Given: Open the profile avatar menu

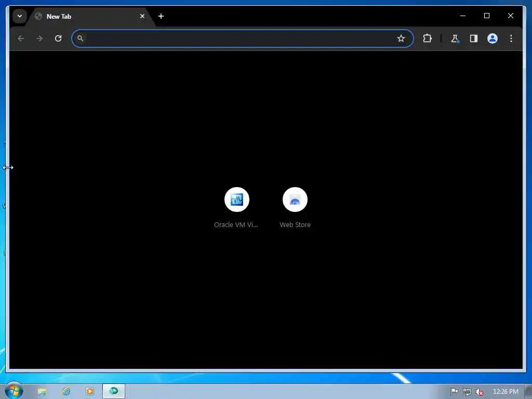Looking at the screenshot, I should click(x=493, y=38).
